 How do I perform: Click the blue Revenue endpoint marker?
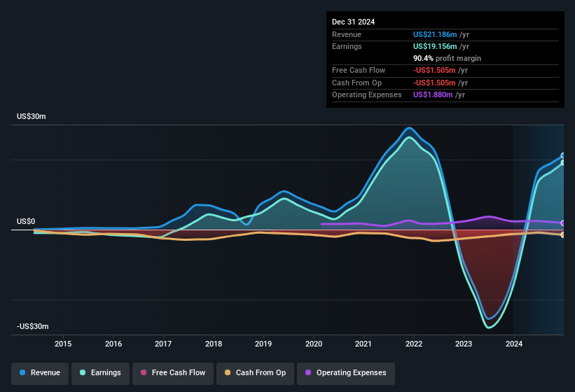[x=563, y=155]
